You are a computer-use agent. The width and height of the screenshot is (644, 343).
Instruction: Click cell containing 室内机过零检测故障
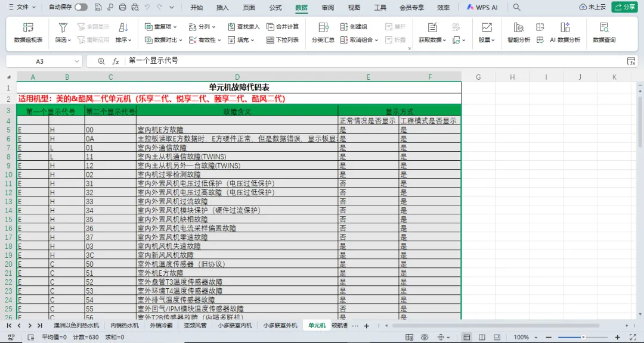point(237,174)
